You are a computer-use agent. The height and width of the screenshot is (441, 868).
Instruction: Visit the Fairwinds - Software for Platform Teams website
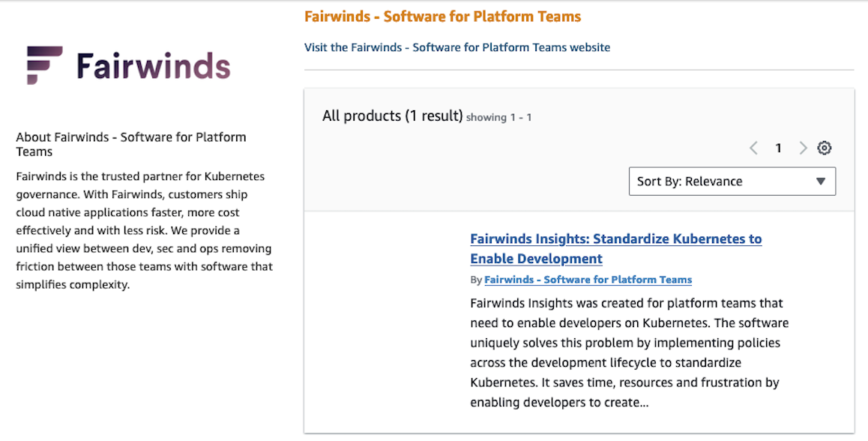point(456,47)
